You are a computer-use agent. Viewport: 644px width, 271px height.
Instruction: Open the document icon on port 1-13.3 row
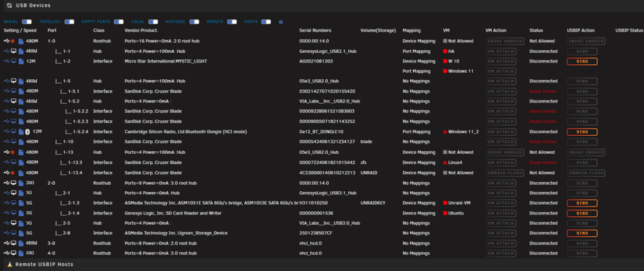(21, 163)
